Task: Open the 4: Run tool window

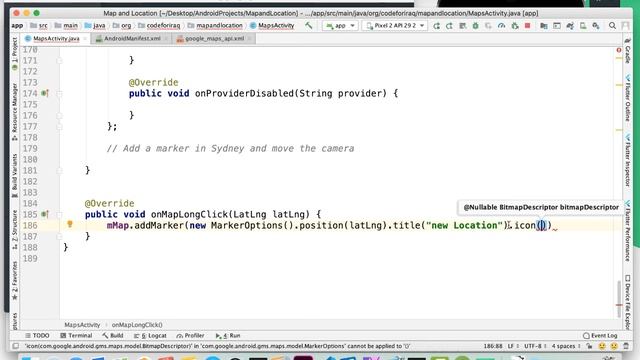Action: [228, 336]
